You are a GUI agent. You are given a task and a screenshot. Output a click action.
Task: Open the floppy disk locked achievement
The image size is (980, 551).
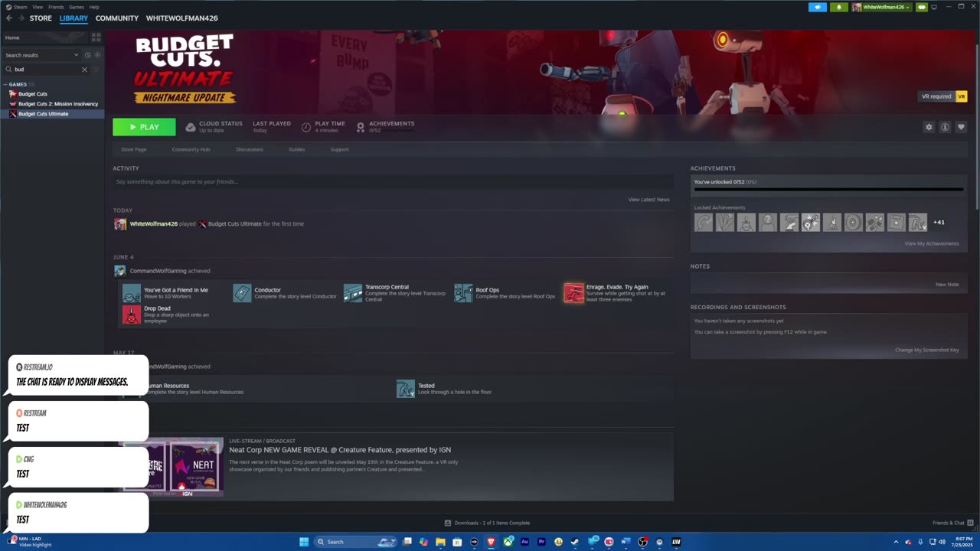tap(897, 222)
